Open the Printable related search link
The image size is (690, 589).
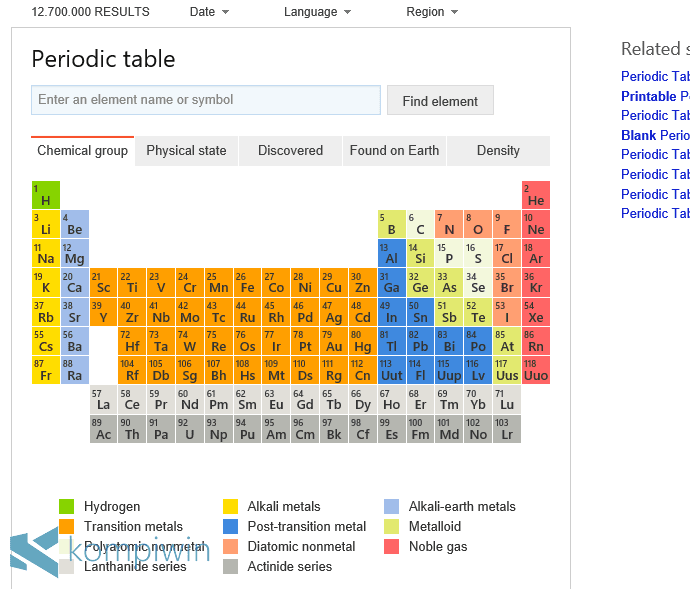coord(649,96)
